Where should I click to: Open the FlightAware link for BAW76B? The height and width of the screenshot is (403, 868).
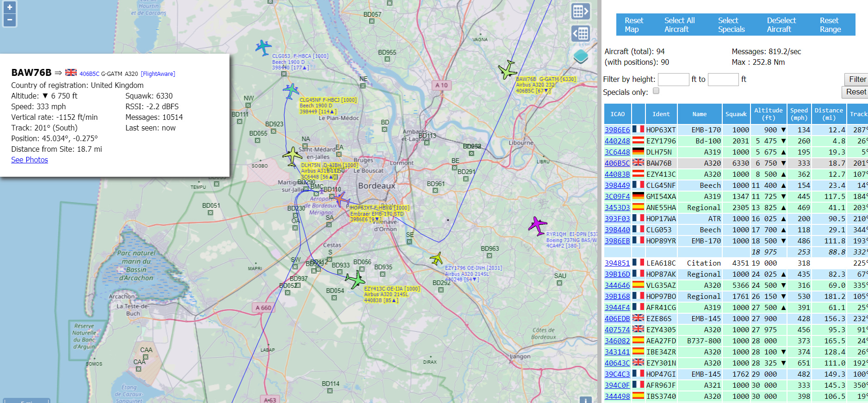[158, 74]
